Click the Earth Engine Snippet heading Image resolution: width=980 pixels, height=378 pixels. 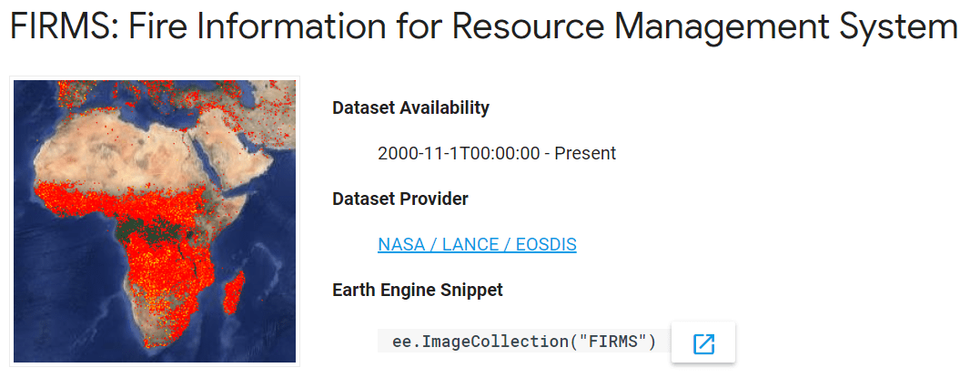pos(418,290)
